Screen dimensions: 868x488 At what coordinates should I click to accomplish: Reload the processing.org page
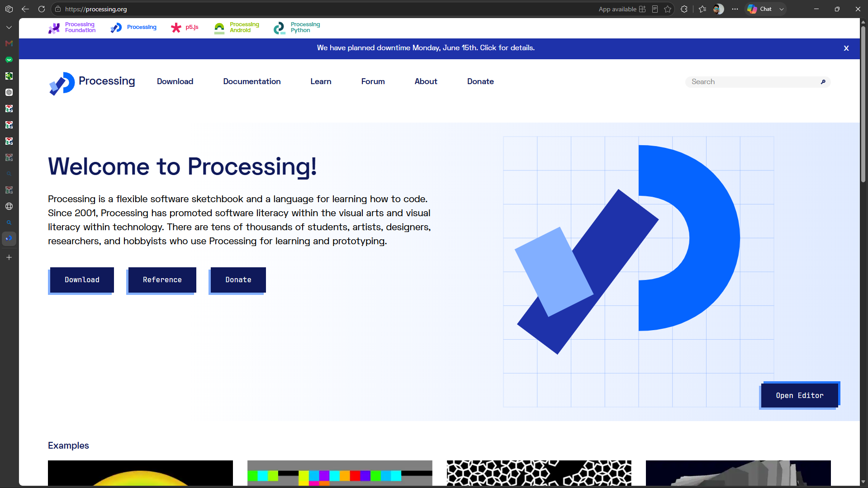click(42, 9)
